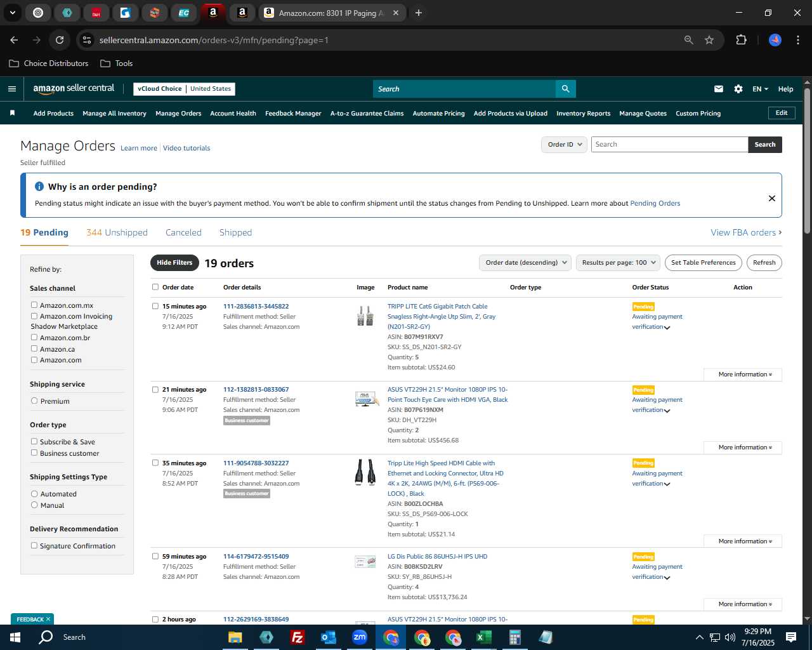Screen dimensions: 812x650
Task: Switch to the 344 Unshipped tab
Action: (117, 232)
